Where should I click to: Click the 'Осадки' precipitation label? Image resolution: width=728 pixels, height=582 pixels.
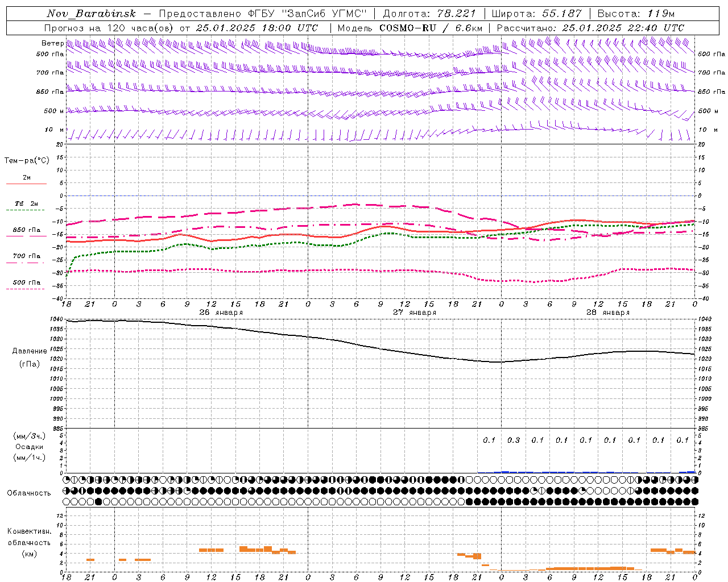30,447
